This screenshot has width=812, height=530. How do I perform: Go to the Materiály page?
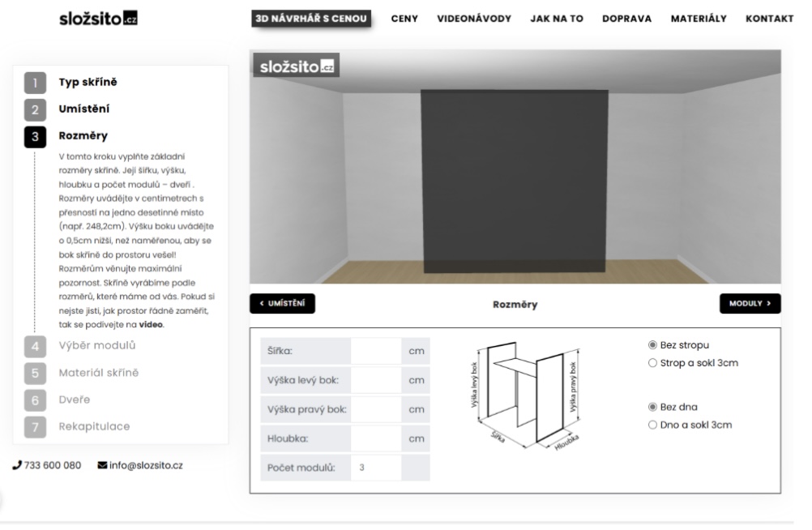pos(699,19)
